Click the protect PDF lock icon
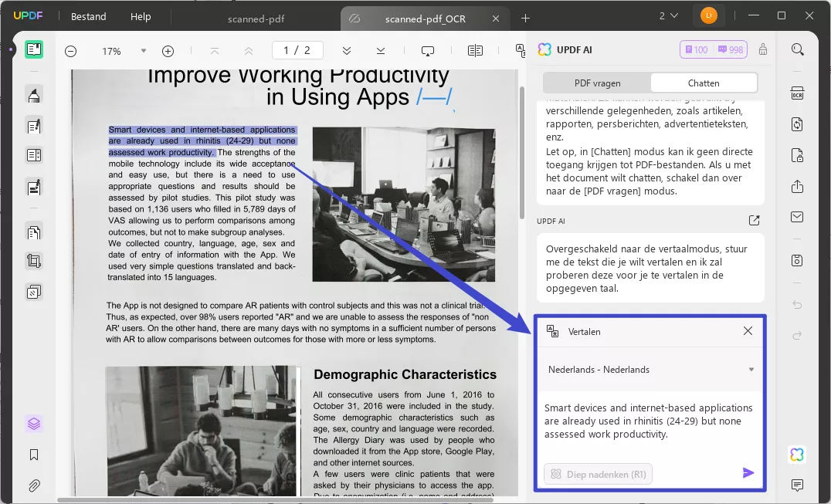This screenshot has width=831, height=504. [797, 155]
